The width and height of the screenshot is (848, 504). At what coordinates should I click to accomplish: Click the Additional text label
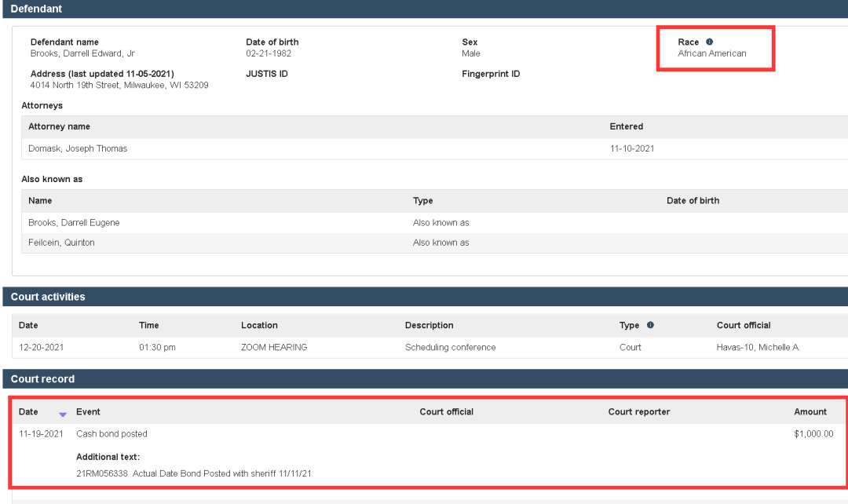[x=108, y=457]
